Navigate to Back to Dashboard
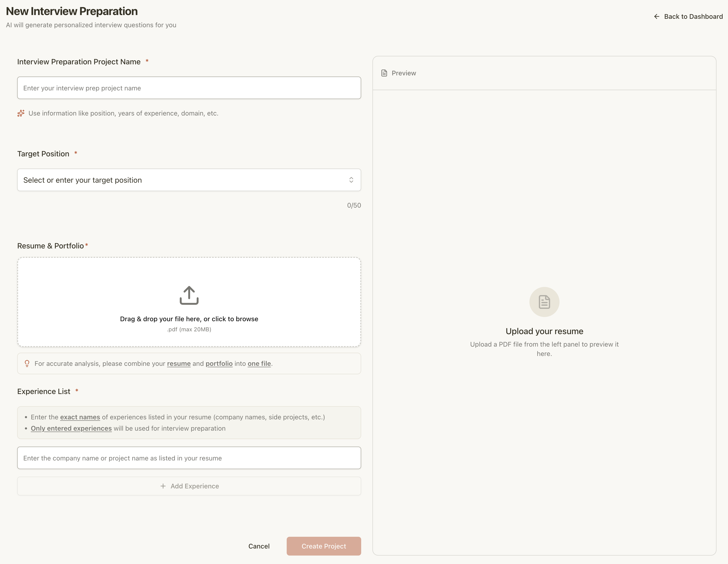Screen dimensions: 728x564 coord(693,16)
